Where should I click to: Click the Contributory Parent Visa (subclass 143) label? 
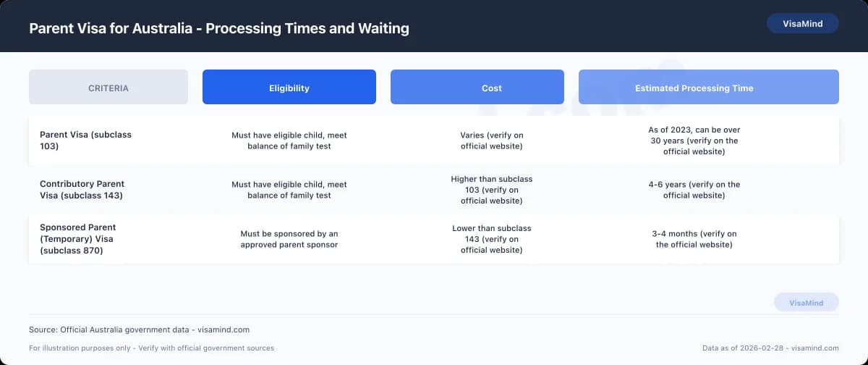pos(82,190)
